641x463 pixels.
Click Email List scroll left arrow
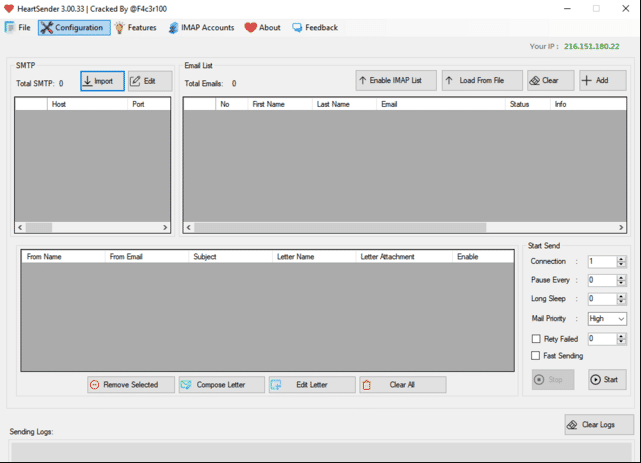(188, 227)
